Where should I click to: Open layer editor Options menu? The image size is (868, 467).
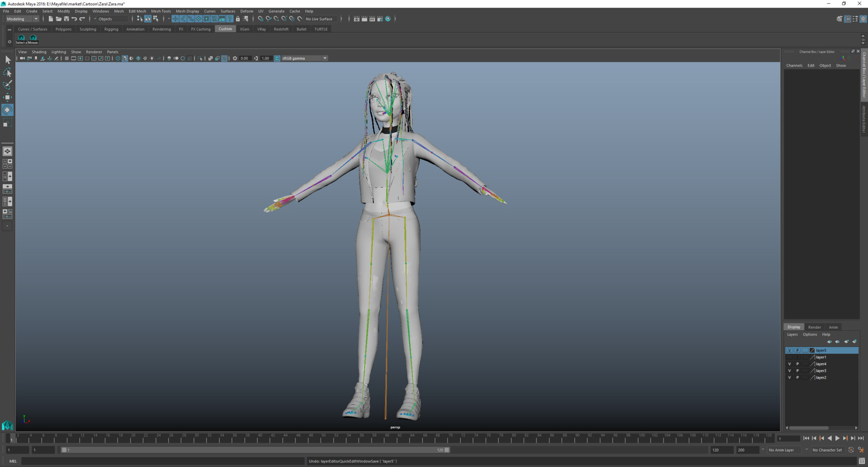click(810, 334)
